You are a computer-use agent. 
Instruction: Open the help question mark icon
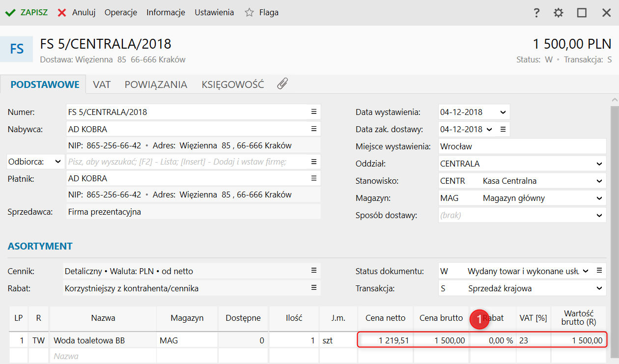point(536,13)
